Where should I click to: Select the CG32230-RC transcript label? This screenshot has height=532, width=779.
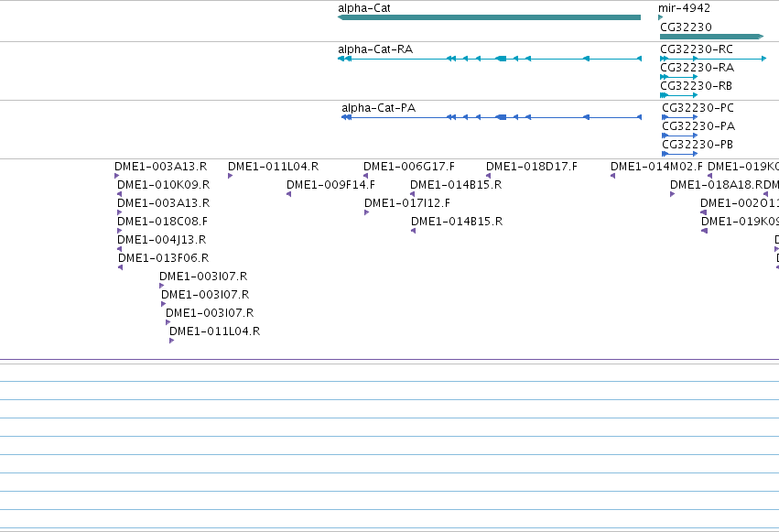pos(697,49)
